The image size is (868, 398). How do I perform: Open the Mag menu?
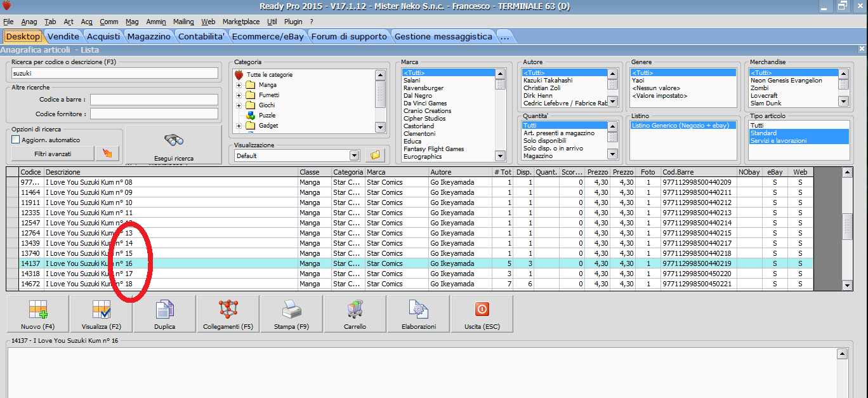[x=132, y=22]
